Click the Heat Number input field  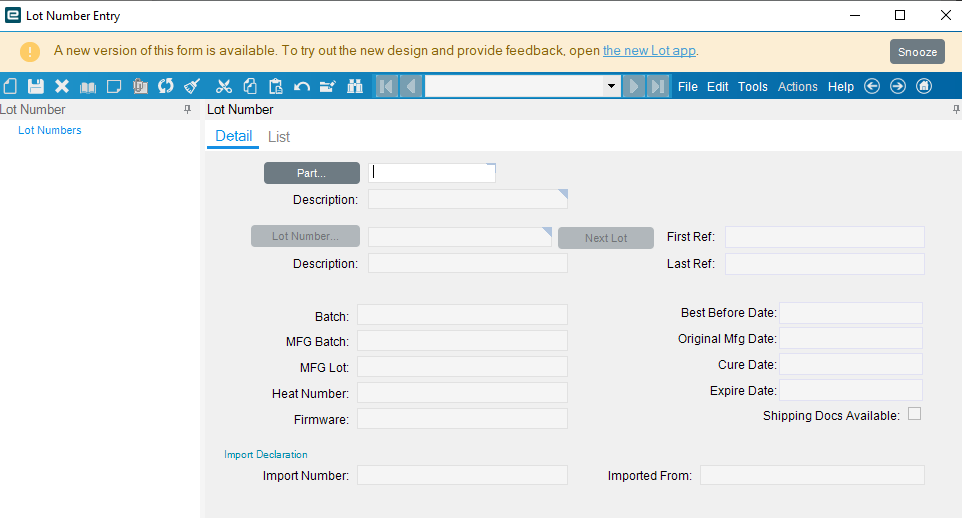462,393
